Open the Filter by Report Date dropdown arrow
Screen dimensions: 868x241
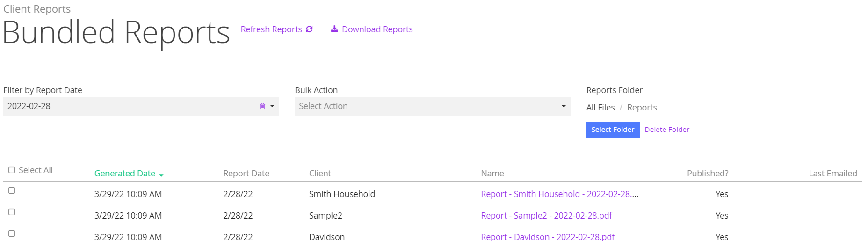coord(272,106)
